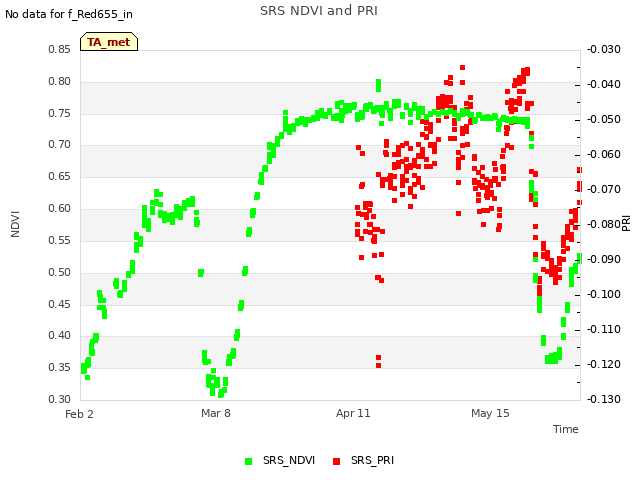Viewport: 640px width, 480px height.
Task: Click the 0.35 NDVI axis value
Action: (60, 367)
